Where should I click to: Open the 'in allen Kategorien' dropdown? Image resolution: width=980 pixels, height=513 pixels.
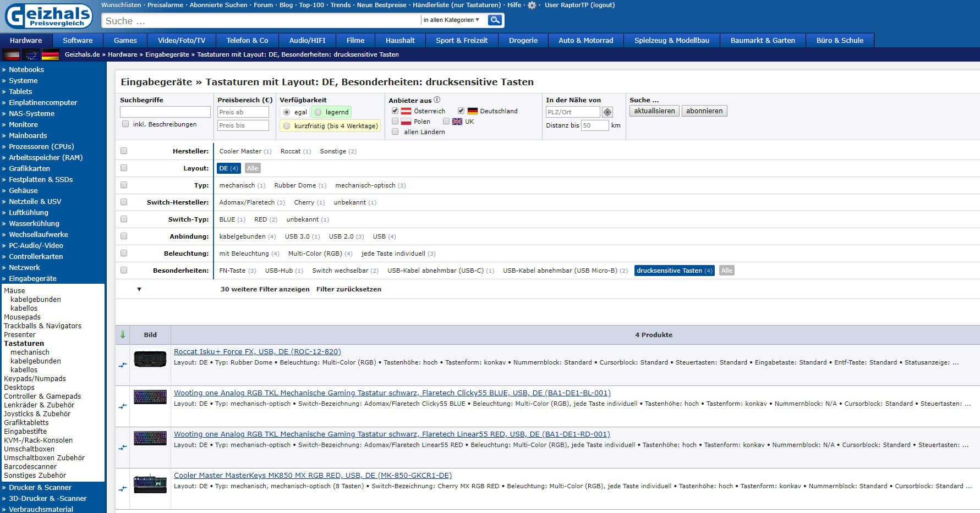tap(452, 20)
